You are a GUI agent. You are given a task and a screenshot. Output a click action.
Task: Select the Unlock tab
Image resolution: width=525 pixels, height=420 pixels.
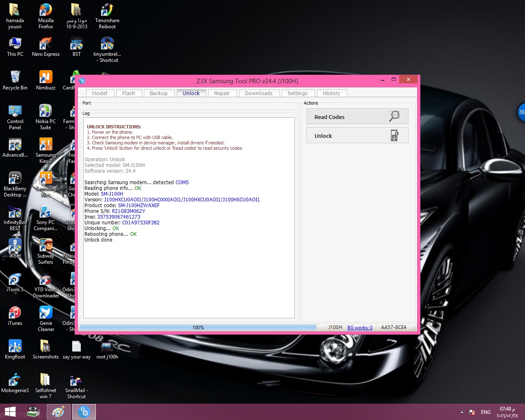pos(191,93)
